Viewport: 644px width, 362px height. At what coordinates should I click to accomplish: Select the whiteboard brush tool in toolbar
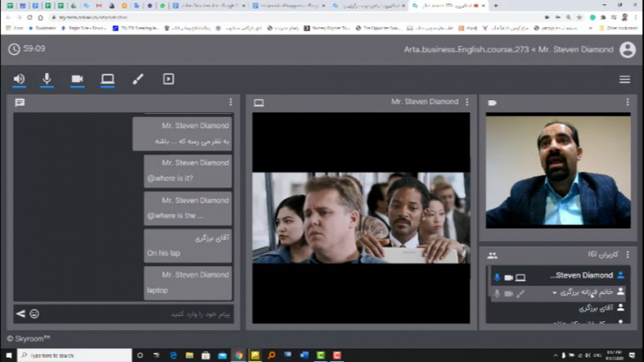click(x=138, y=79)
